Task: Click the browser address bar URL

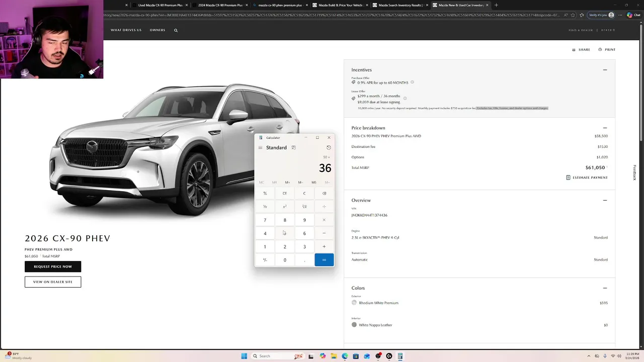Action: (x=332, y=15)
